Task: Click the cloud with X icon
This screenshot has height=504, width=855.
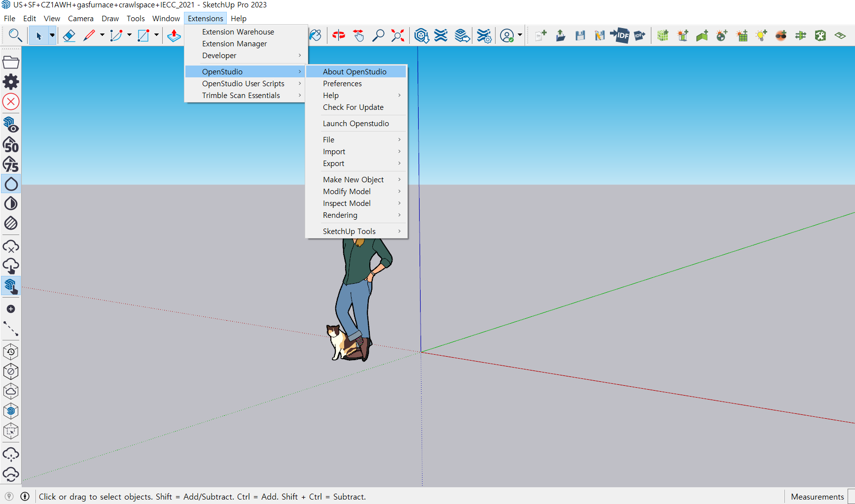Action: tap(11, 246)
